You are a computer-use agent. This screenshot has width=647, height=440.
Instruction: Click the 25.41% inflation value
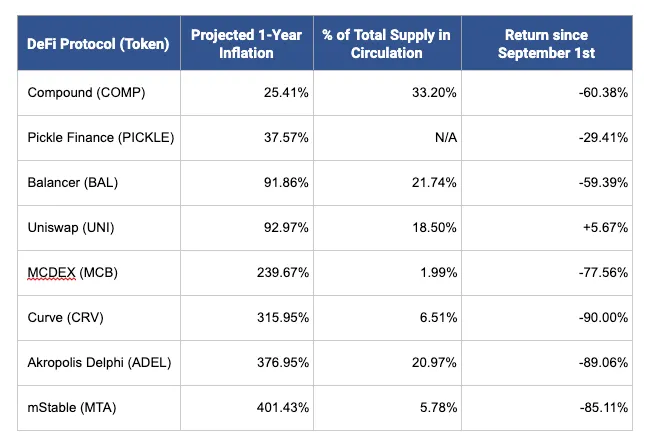pyautogui.click(x=281, y=94)
